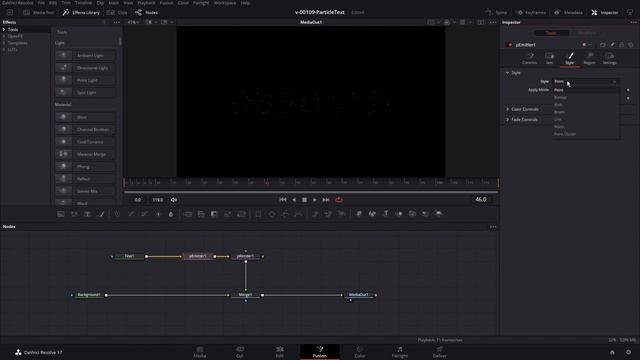Viewport: 640px width, 360px height.
Task: Choose Line from the Style list
Action: pos(585,119)
